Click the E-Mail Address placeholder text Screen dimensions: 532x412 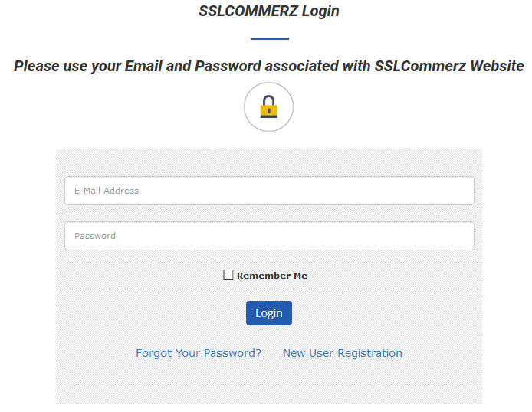(x=107, y=191)
